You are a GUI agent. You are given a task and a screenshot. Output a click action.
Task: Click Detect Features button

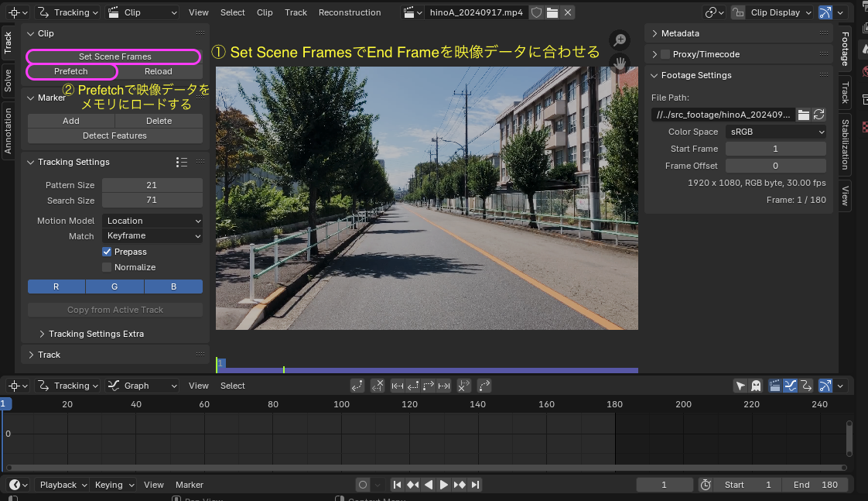pyautogui.click(x=114, y=136)
